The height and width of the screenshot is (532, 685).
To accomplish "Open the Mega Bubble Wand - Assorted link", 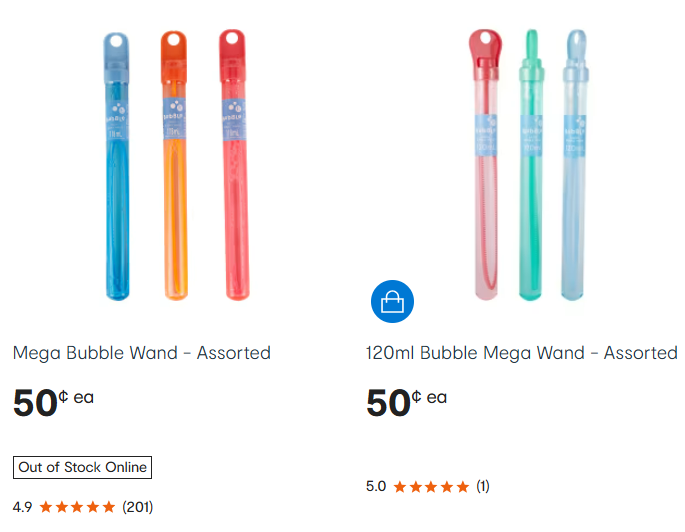I will (x=142, y=353).
